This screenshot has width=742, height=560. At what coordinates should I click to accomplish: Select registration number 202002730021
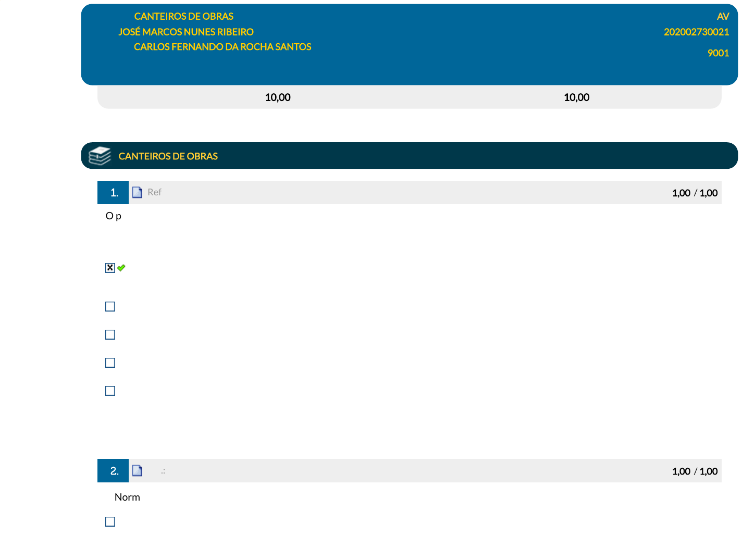pyautogui.click(x=696, y=32)
